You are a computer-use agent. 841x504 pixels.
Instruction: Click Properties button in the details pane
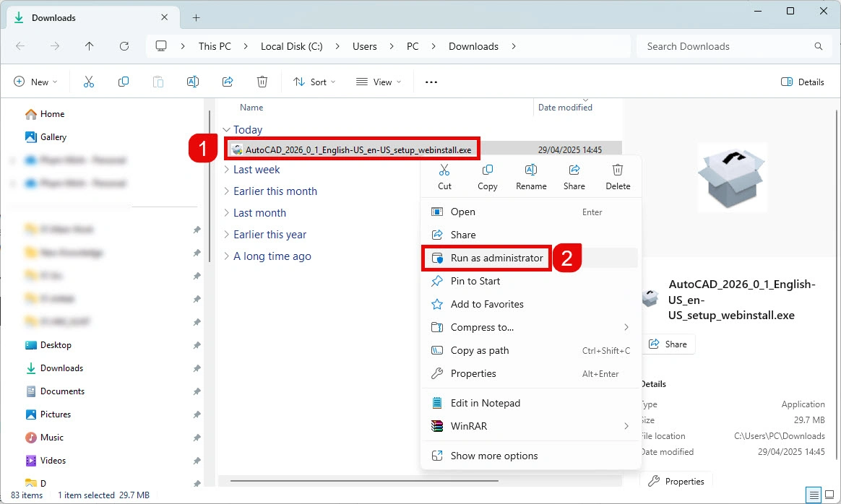tap(676, 482)
